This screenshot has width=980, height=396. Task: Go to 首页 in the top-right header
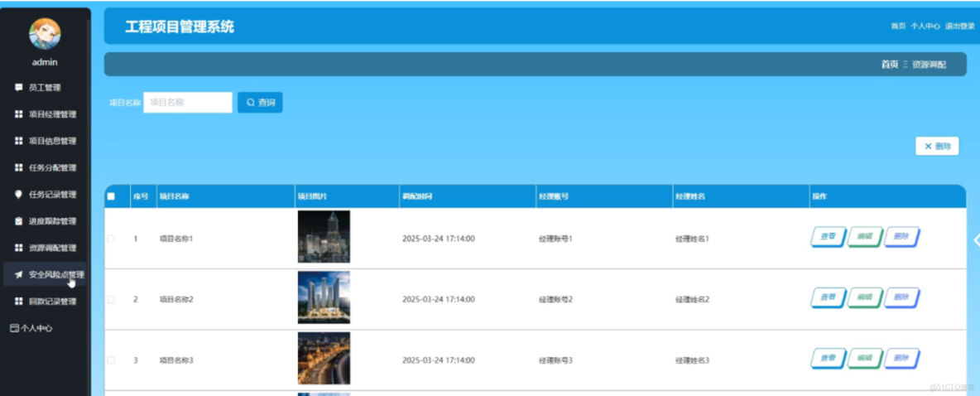coord(898,27)
